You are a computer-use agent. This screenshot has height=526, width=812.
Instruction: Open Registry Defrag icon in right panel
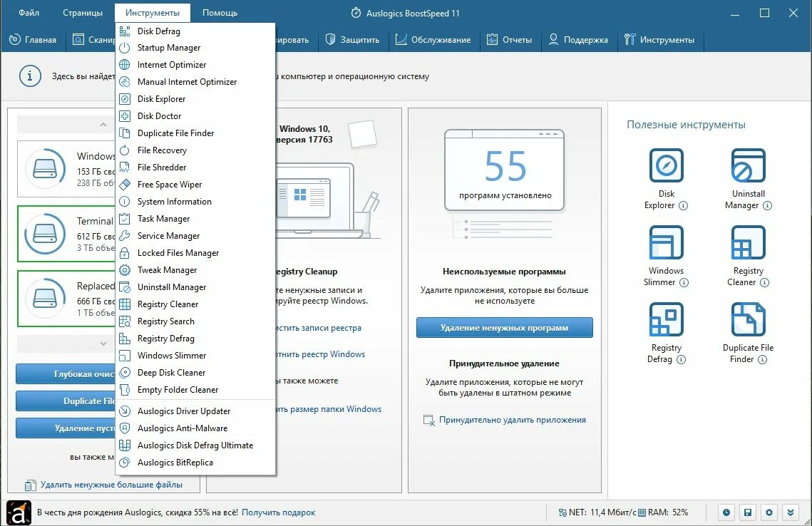pos(666,319)
